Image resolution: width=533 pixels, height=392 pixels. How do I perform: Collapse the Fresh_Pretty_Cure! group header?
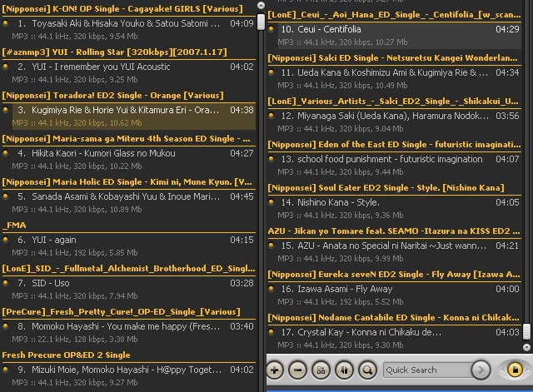click(x=128, y=311)
